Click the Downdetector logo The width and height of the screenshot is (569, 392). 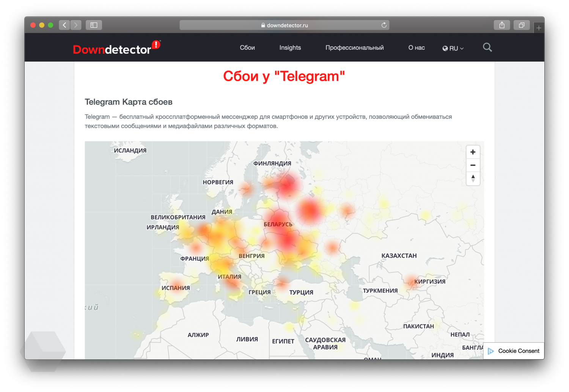tap(116, 48)
